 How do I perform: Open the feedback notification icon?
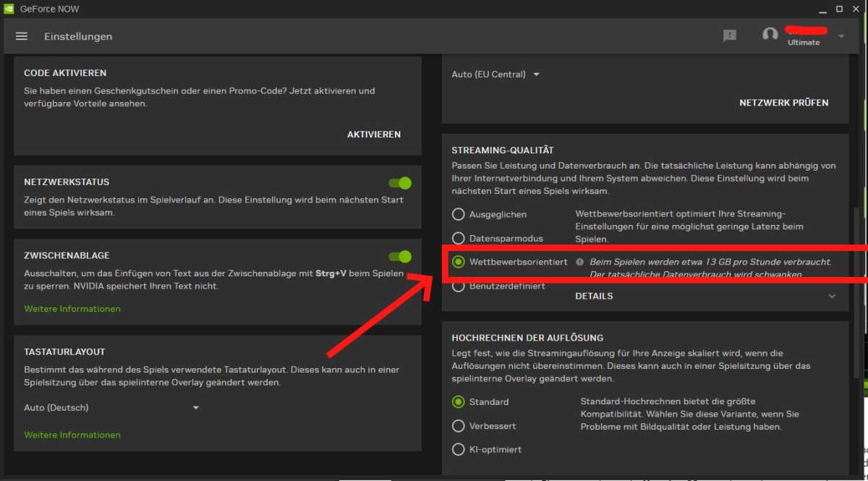pos(730,35)
